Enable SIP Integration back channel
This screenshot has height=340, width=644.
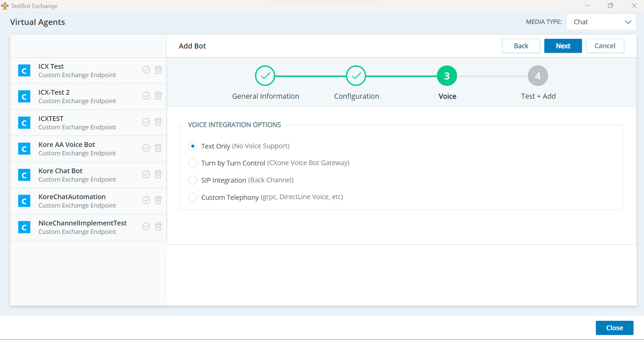(x=192, y=180)
